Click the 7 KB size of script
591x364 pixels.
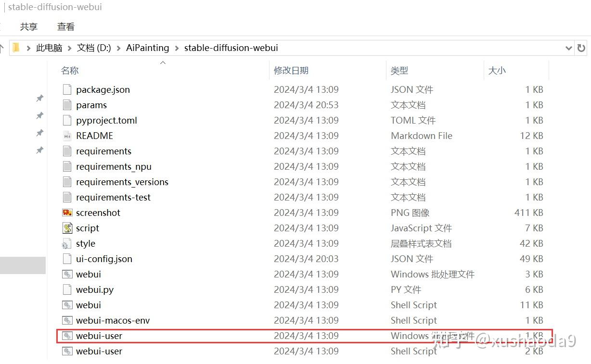coord(534,228)
